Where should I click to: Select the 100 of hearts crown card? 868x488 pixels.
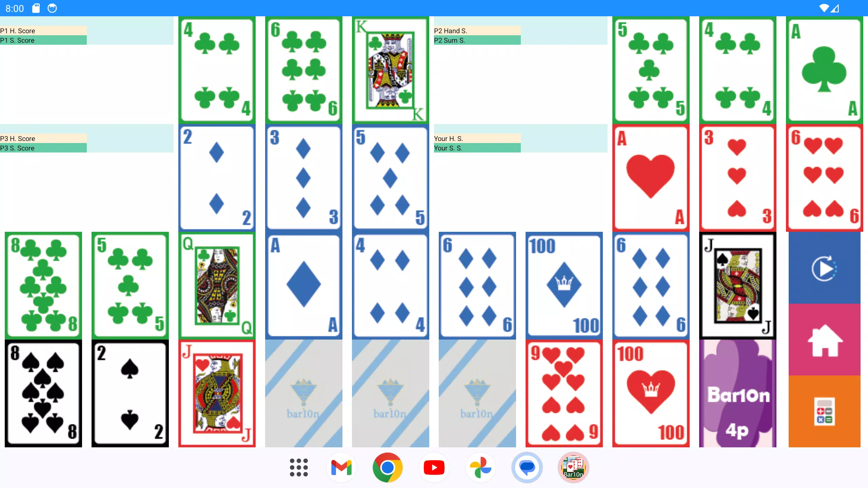coord(651,393)
